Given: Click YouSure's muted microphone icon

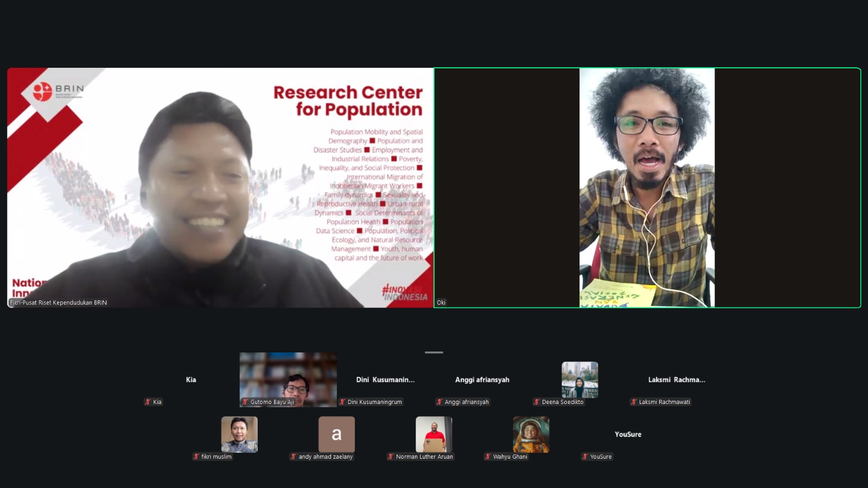Looking at the screenshot, I should point(585,457).
